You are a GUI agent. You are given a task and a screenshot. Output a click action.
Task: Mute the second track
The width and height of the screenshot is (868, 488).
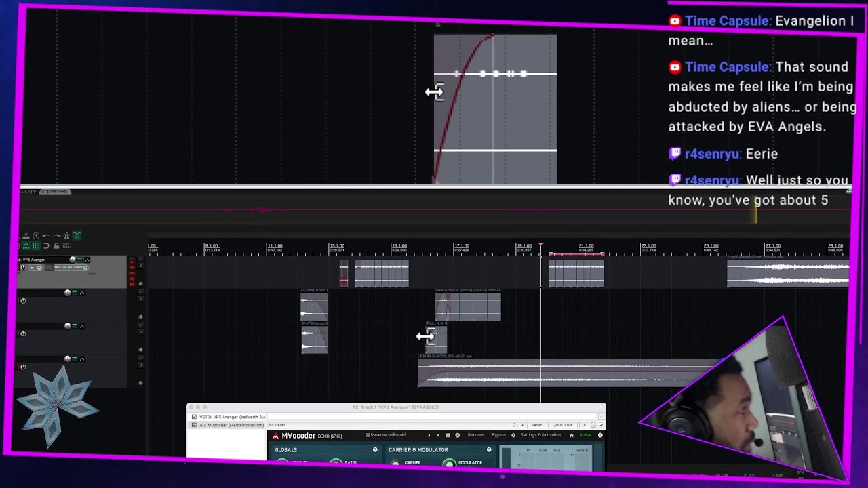[x=140, y=292]
